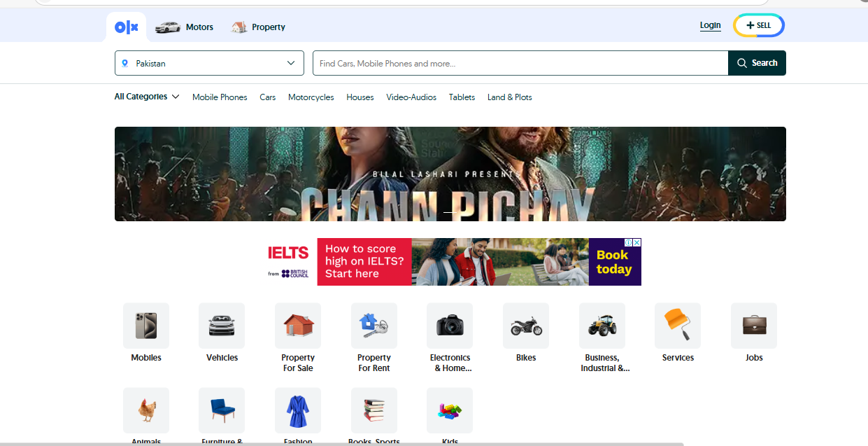This screenshot has width=868, height=446.
Task: Open the Jobs briefcase icon
Action: point(754,326)
